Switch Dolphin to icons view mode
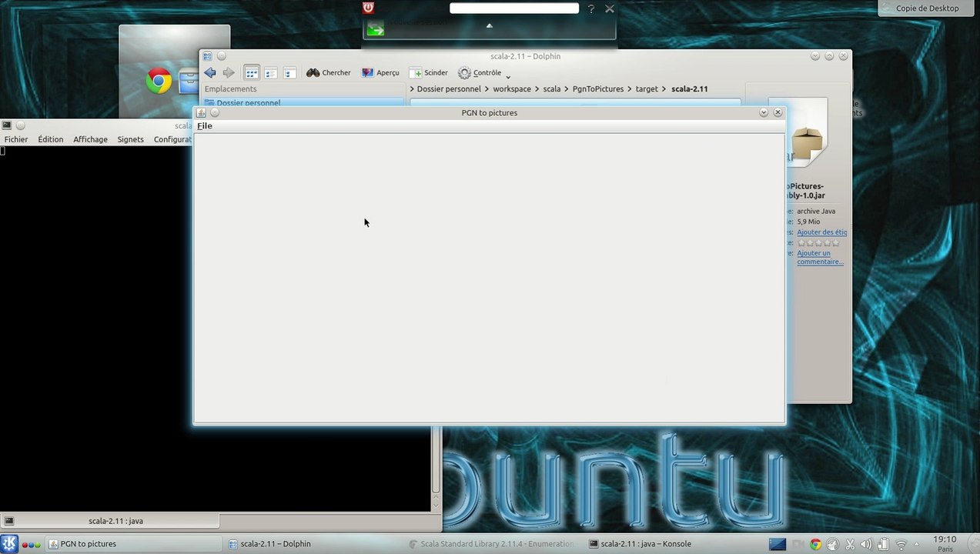The width and height of the screenshot is (980, 554). [x=252, y=73]
